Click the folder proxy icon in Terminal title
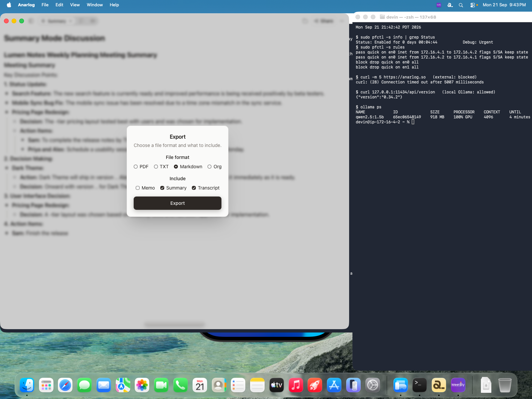Screen dimensions: 532x399 coord(382,17)
